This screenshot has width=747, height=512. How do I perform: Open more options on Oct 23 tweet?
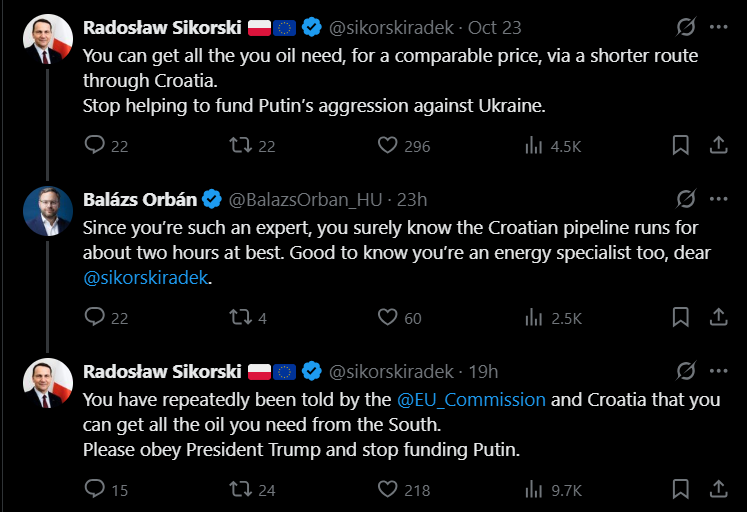click(717, 27)
